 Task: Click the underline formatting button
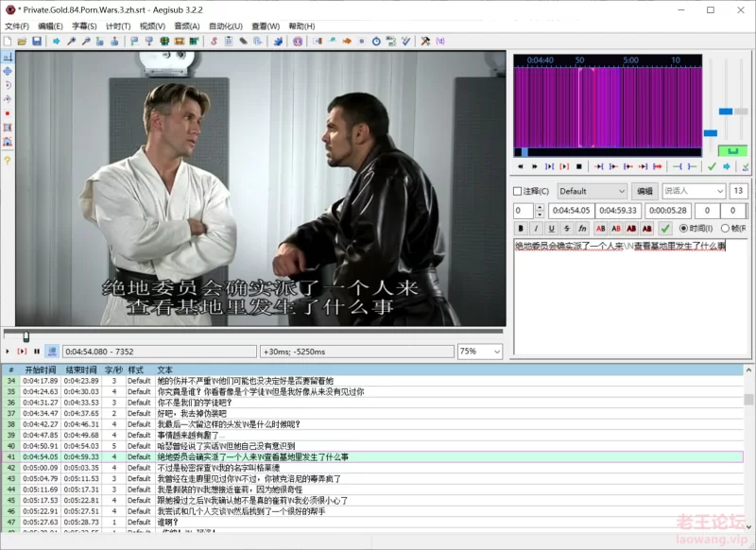pyautogui.click(x=551, y=228)
